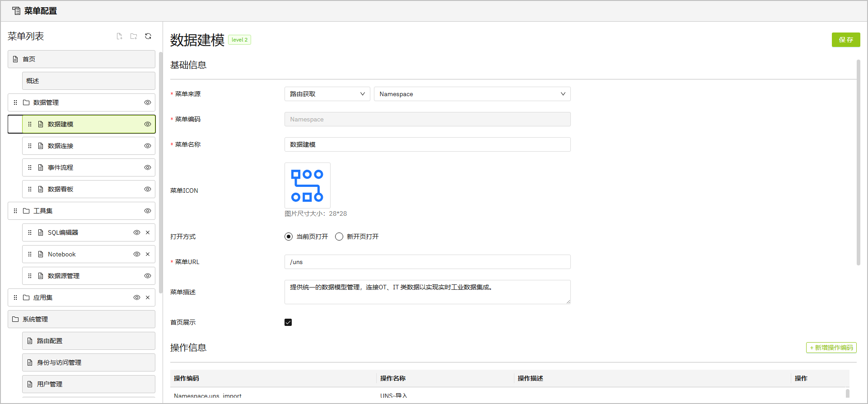
Task: Click the refresh icon in 菜单列表 header
Action: pyautogui.click(x=148, y=36)
